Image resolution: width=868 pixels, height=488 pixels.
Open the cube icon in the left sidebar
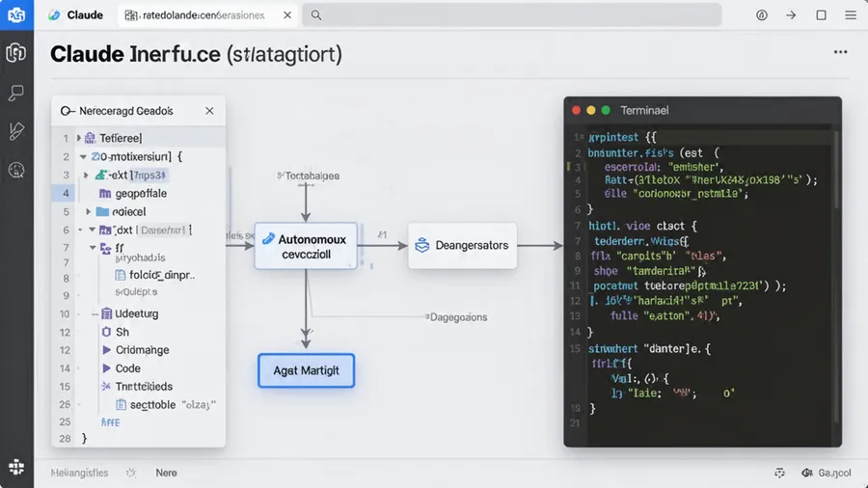[16, 53]
